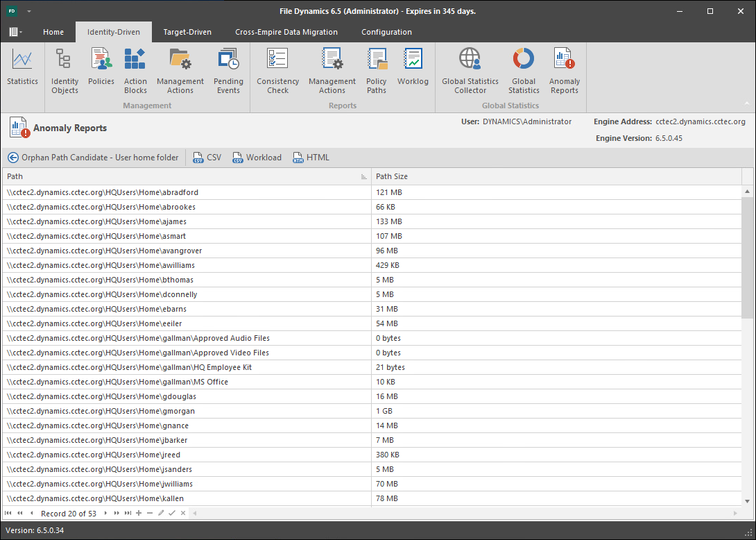Jump to the last record in navigator
Screen dimensions: 756x540
(x=128, y=513)
